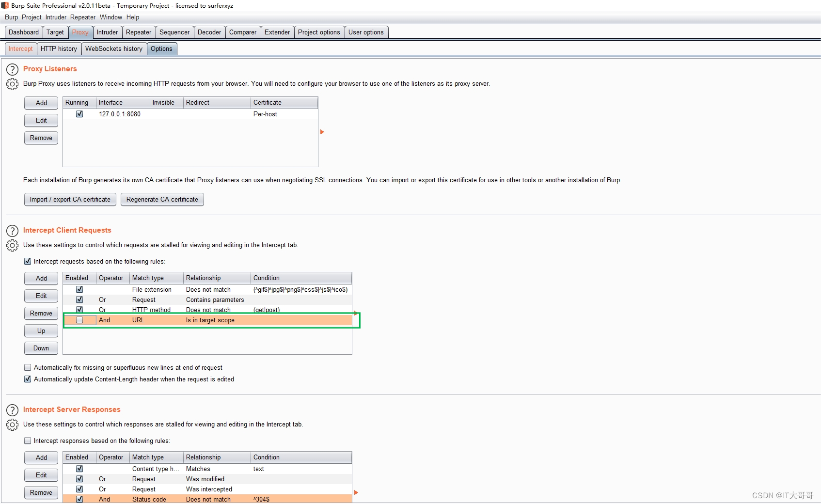Disable the 'Was modified' response rule
The image size is (821, 504).
tap(79, 479)
